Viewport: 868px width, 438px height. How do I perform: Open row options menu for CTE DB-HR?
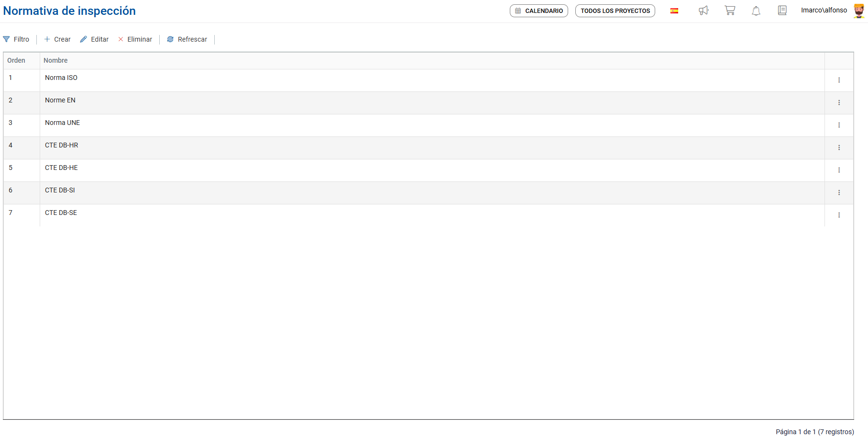click(839, 147)
